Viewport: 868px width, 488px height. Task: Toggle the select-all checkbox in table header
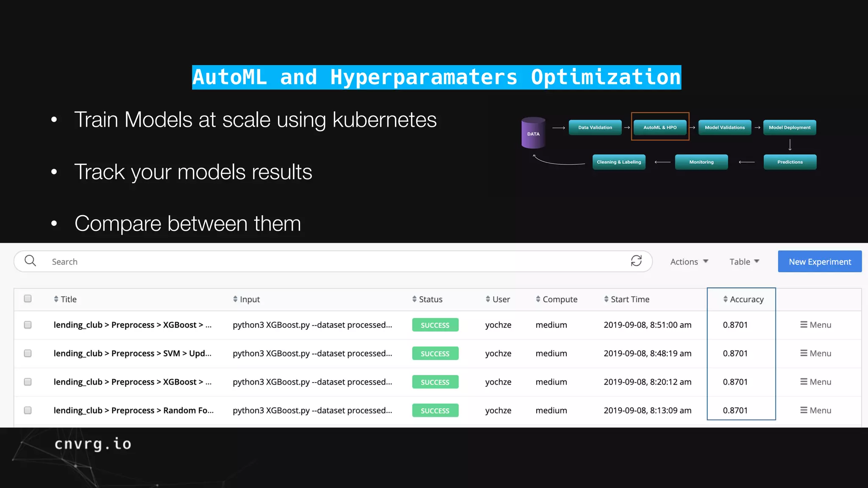point(28,299)
